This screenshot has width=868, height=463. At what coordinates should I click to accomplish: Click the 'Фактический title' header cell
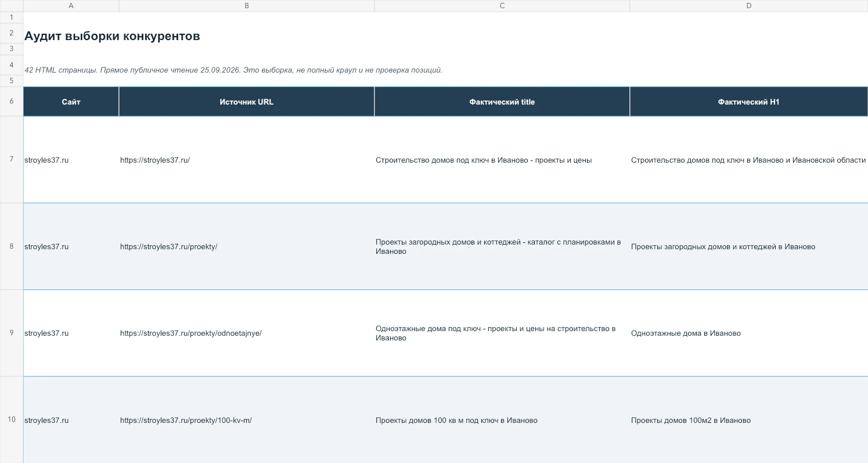[x=502, y=102]
